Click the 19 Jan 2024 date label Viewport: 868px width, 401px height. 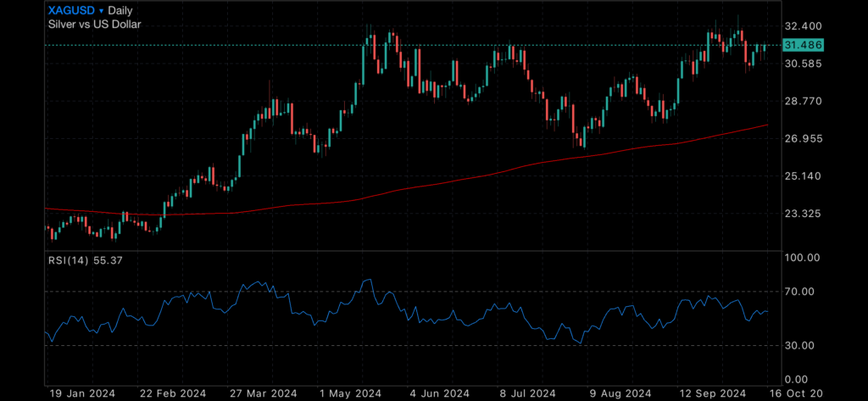click(82, 393)
